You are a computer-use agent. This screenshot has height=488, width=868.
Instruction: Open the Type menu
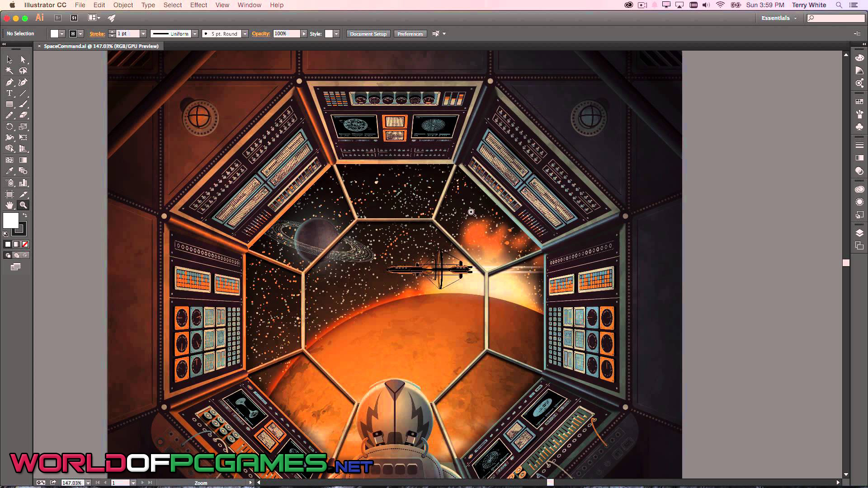click(148, 5)
